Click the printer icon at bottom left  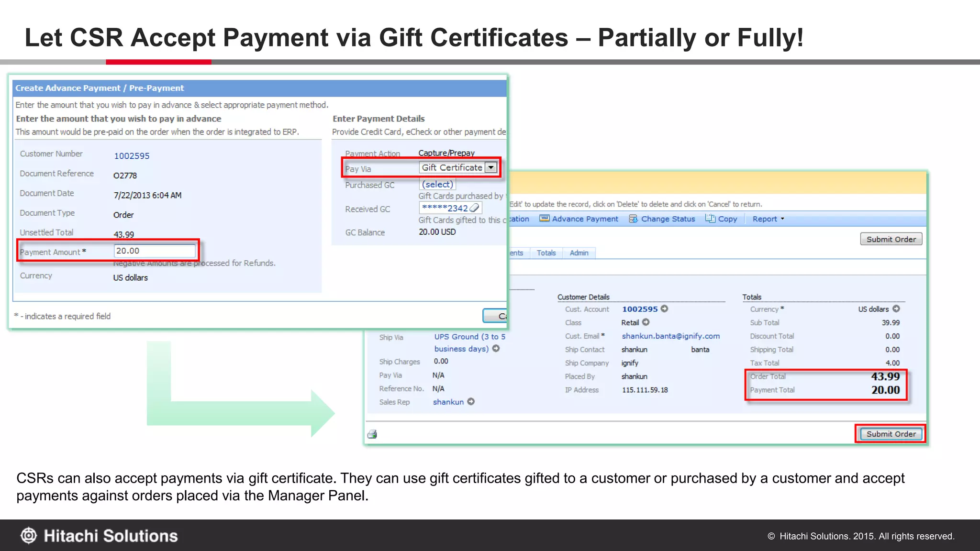pyautogui.click(x=372, y=434)
